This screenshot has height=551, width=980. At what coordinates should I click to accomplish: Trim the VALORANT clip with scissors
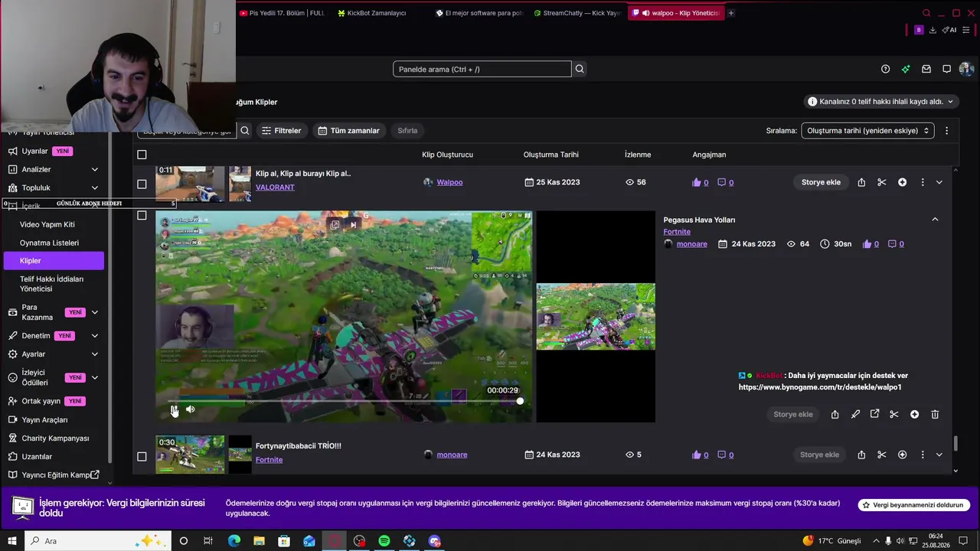(882, 182)
